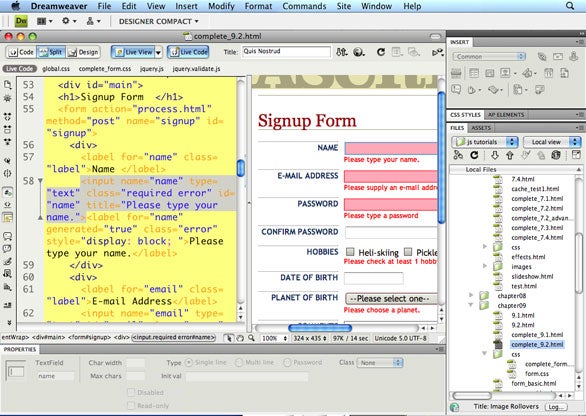The width and height of the screenshot is (586, 416).
Task: Click Get files down arrow icon
Action: point(495,155)
